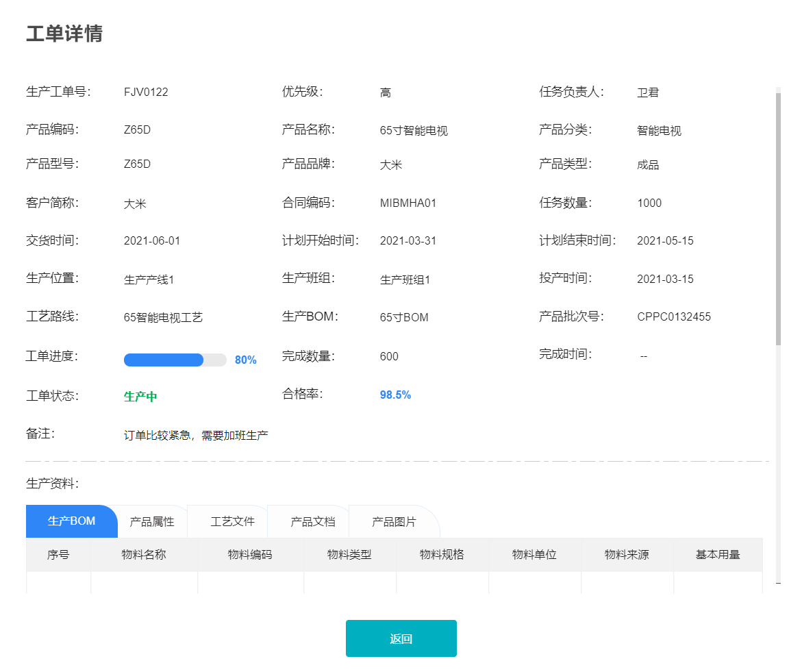The image size is (802, 672).
Task: Click the vertical scrollbar on the right
Action: point(778,219)
